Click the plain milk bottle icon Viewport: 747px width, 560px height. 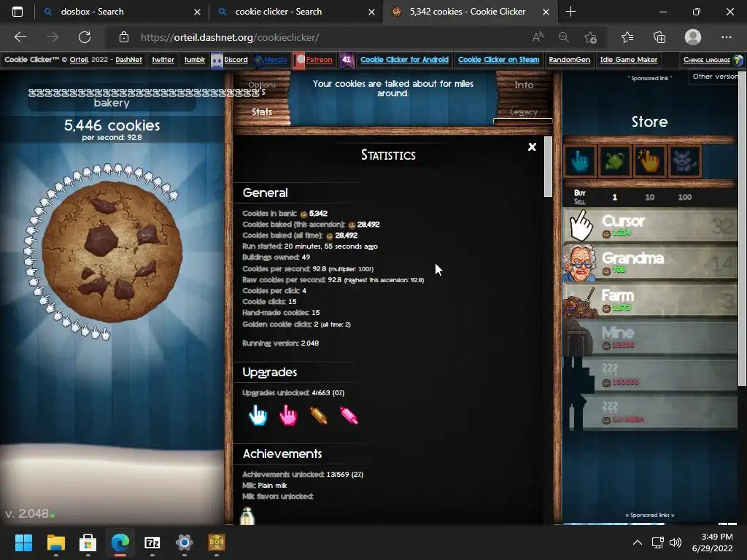[247, 516]
